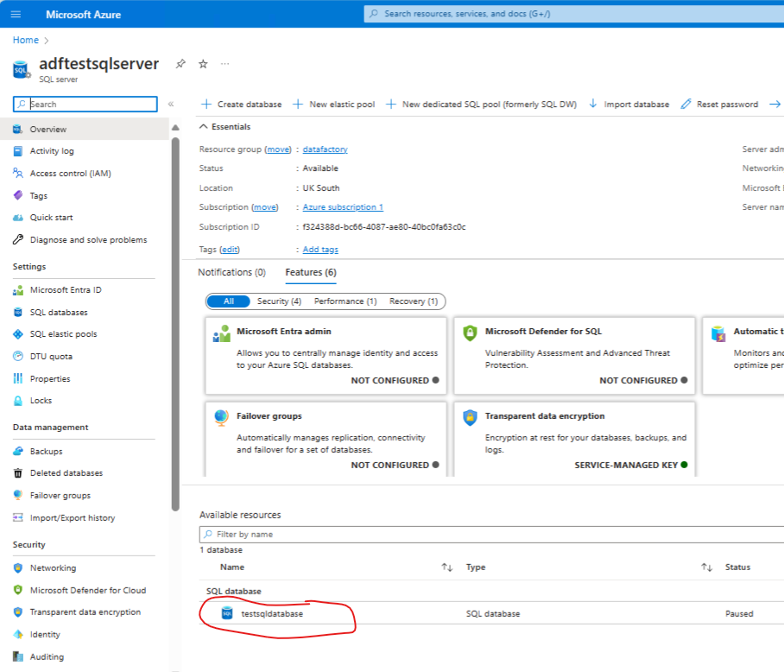The height and width of the screenshot is (672, 784).
Task: Open DTU quota page
Action: [51, 357]
